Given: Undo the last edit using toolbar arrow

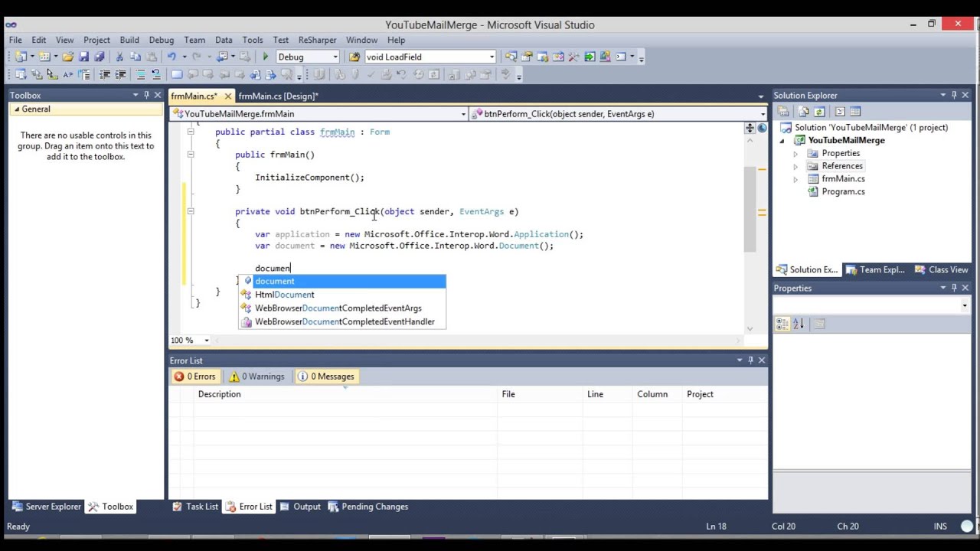Looking at the screenshot, I should (x=171, y=57).
